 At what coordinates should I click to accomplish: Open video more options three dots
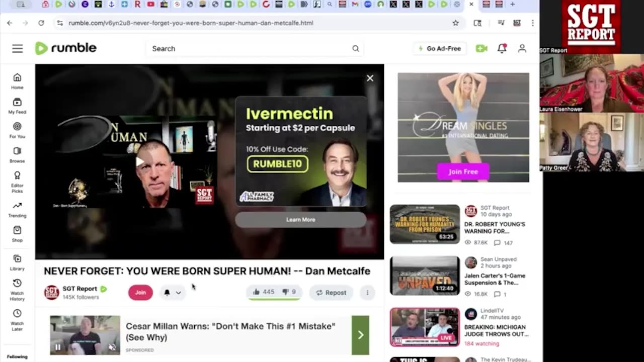coord(367,293)
